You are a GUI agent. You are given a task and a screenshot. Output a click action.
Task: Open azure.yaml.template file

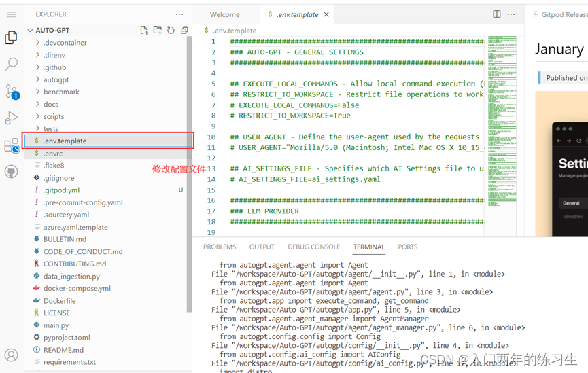point(106,227)
